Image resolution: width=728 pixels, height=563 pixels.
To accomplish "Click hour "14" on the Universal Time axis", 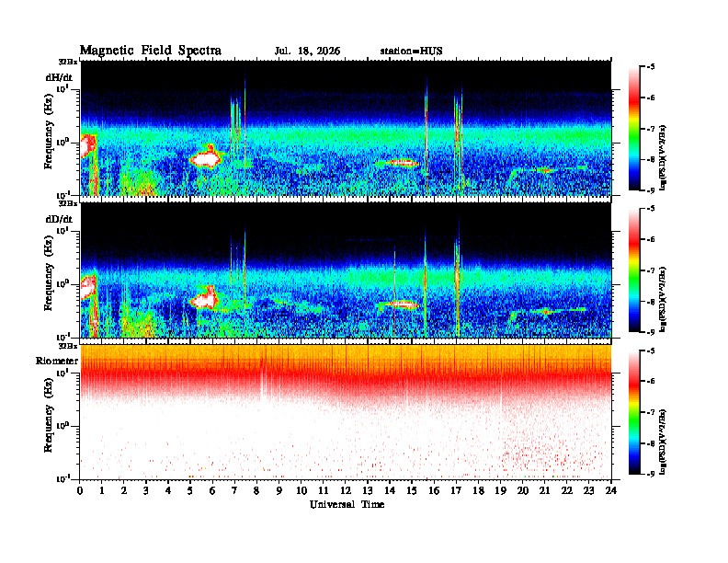I will (x=390, y=490).
